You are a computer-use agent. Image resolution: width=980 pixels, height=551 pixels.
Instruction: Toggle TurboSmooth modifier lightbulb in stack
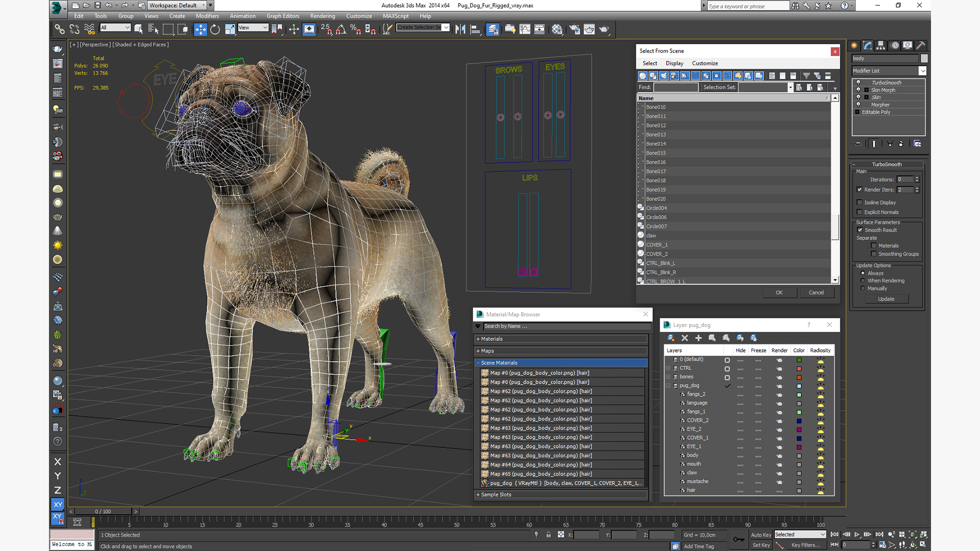point(858,82)
